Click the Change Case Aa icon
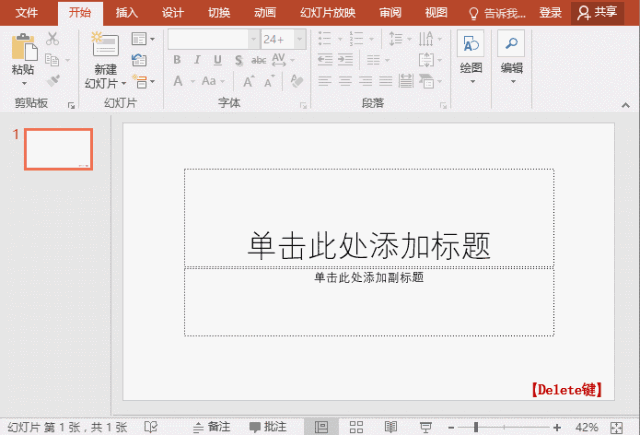 (209, 81)
